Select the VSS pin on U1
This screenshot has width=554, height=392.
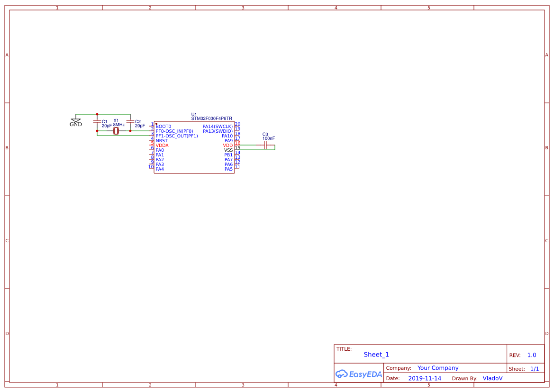228,150
